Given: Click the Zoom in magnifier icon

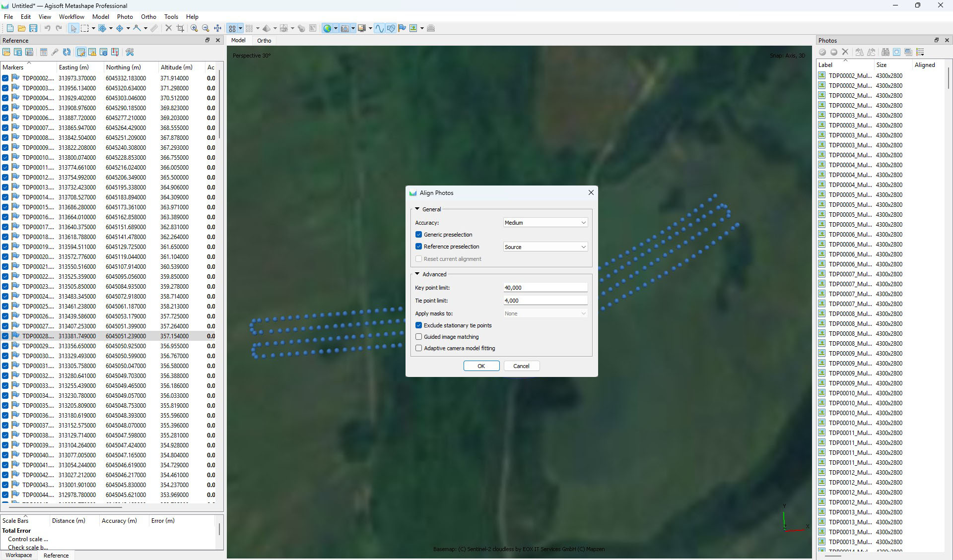Looking at the screenshot, I should (x=195, y=28).
